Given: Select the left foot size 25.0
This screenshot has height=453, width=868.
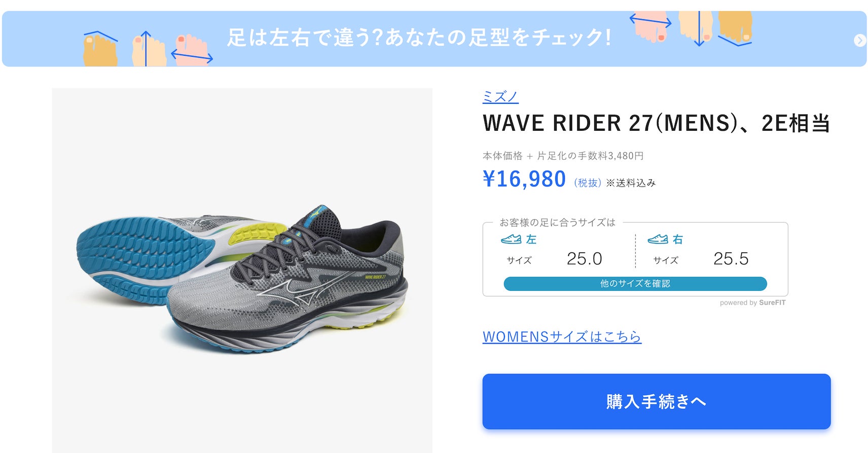Looking at the screenshot, I should [x=584, y=259].
